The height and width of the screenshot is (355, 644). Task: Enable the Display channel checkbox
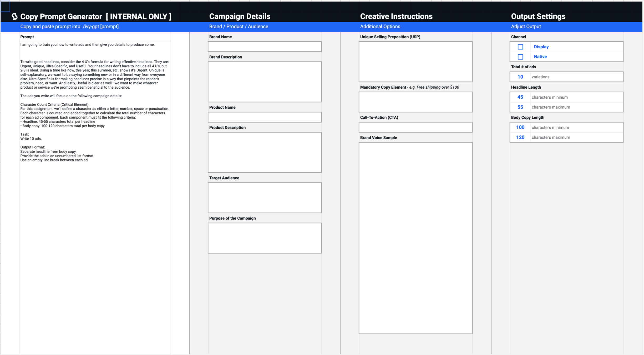520,47
